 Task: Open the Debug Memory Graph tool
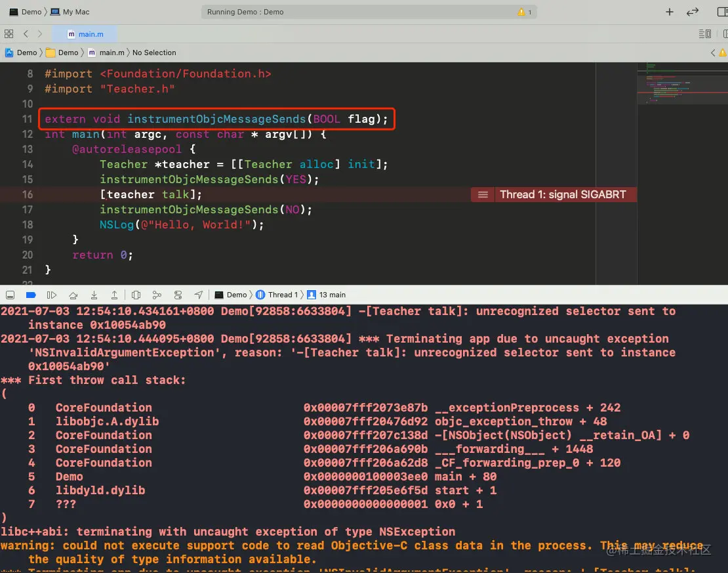(x=157, y=295)
